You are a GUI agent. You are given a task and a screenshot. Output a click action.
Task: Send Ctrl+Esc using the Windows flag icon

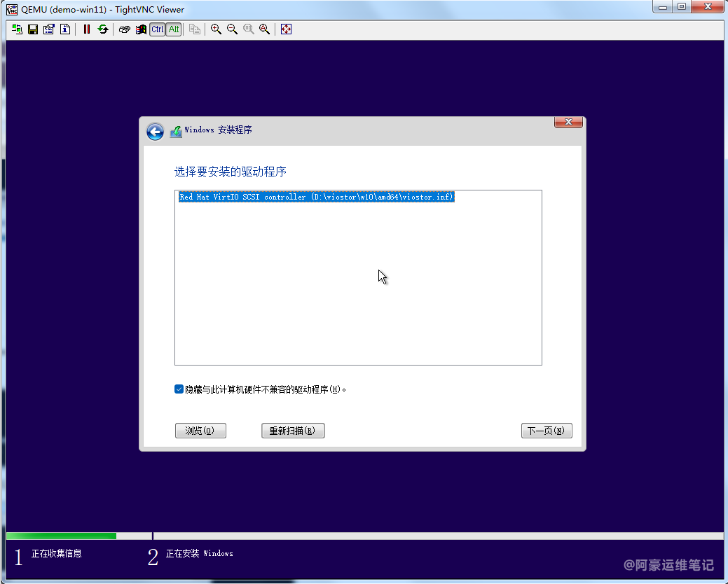141,29
